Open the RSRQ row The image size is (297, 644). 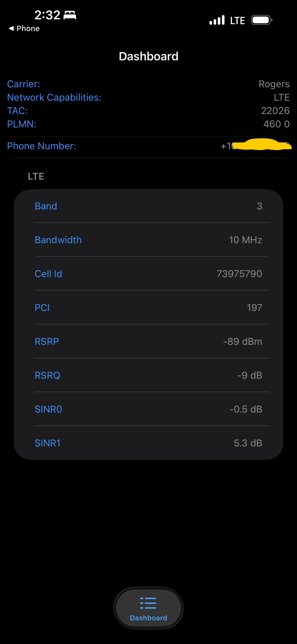[x=148, y=375]
